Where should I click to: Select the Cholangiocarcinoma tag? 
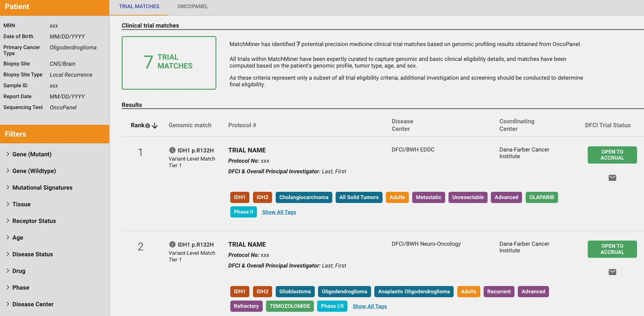(x=304, y=197)
